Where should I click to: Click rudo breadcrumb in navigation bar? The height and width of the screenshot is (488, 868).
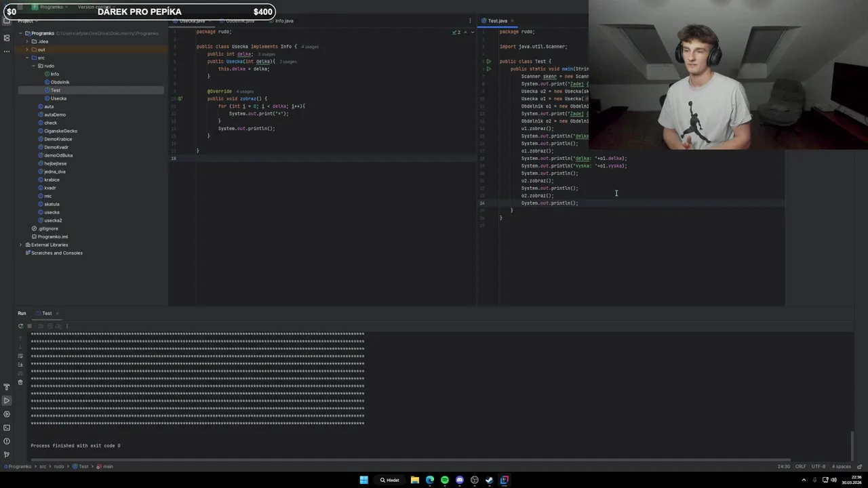(60, 466)
